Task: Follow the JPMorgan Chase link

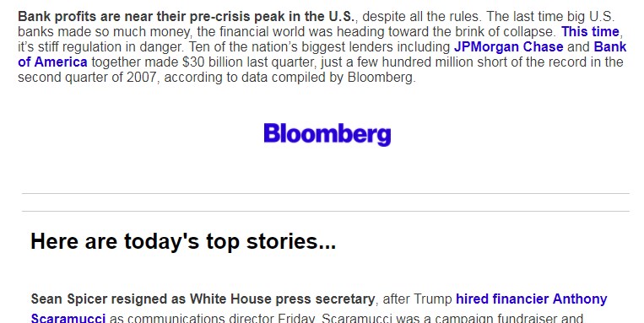Action: [x=508, y=46]
